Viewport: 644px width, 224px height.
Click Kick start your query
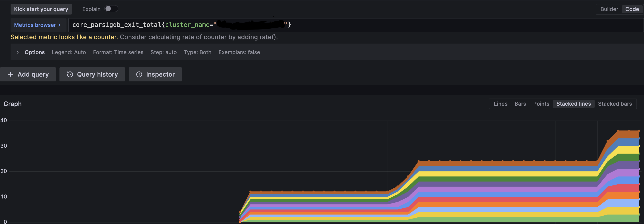[41, 9]
